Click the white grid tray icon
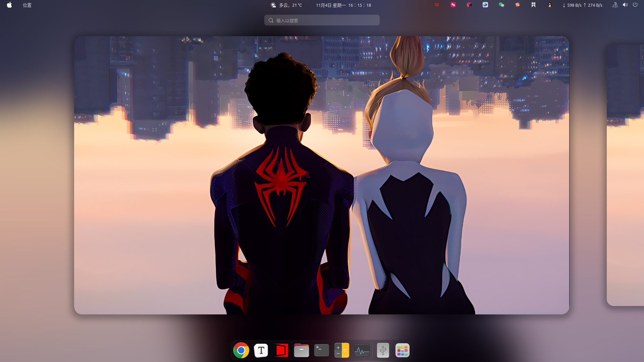This screenshot has height=362, width=644. coord(534,5)
